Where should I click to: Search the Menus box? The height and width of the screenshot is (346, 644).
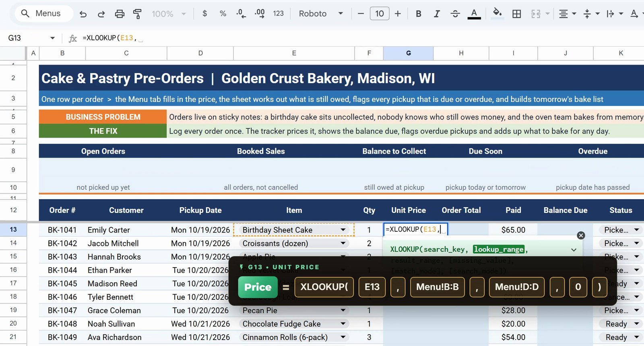(x=44, y=13)
